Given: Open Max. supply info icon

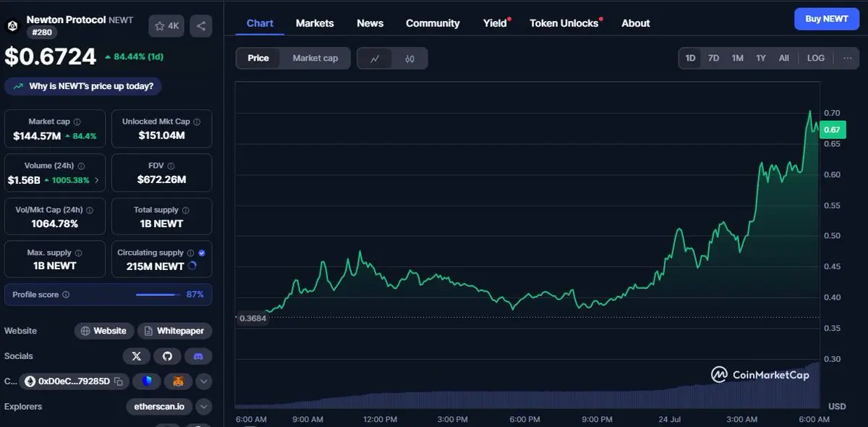Looking at the screenshot, I should [78, 253].
